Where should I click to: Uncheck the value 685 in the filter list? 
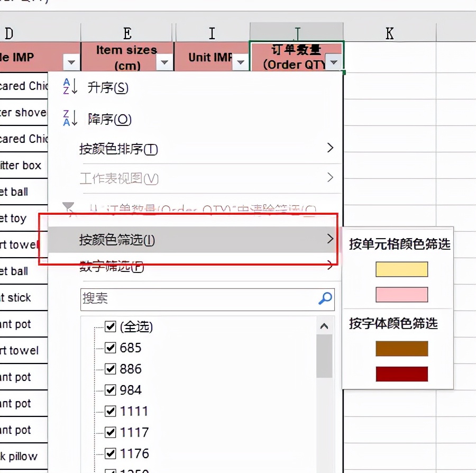tap(111, 348)
